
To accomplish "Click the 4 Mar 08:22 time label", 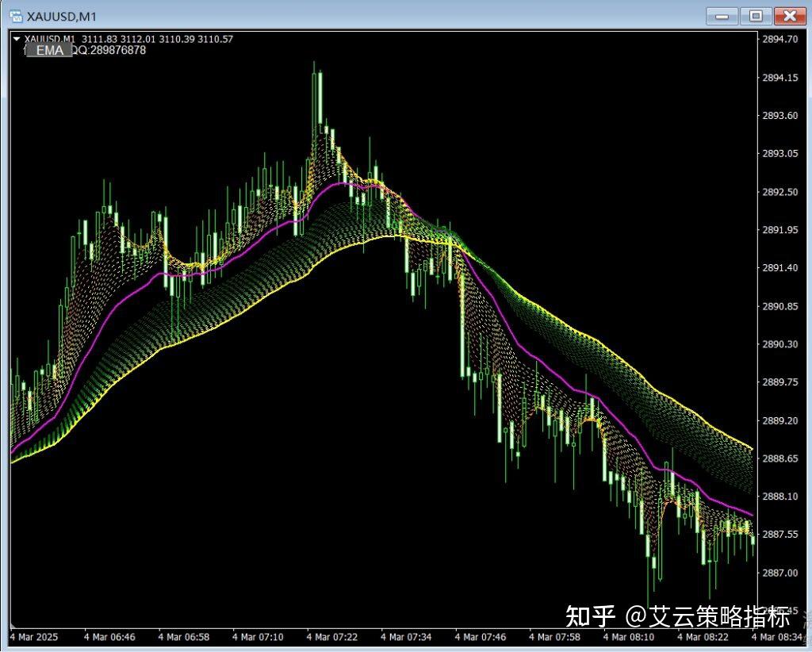I will (x=703, y=637).
